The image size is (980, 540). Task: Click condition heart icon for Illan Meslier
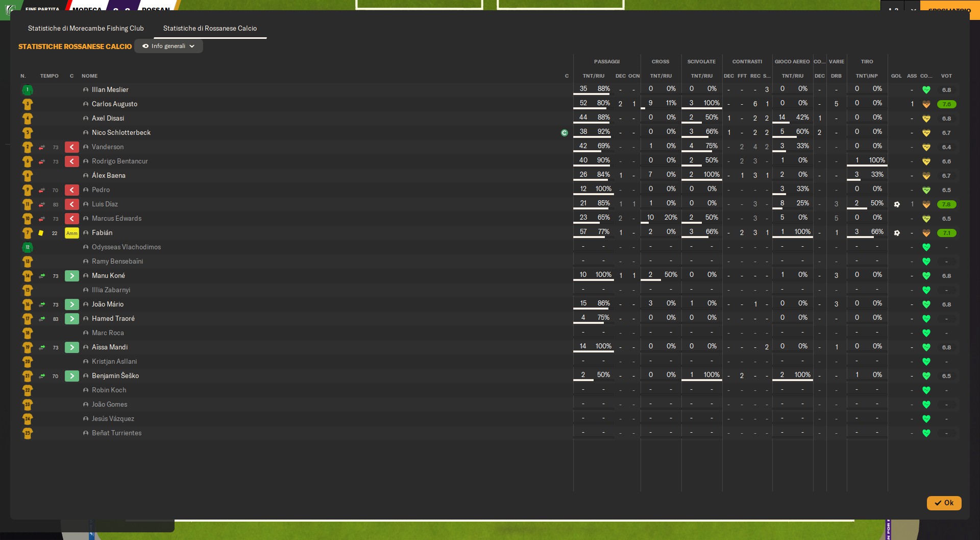926,90
